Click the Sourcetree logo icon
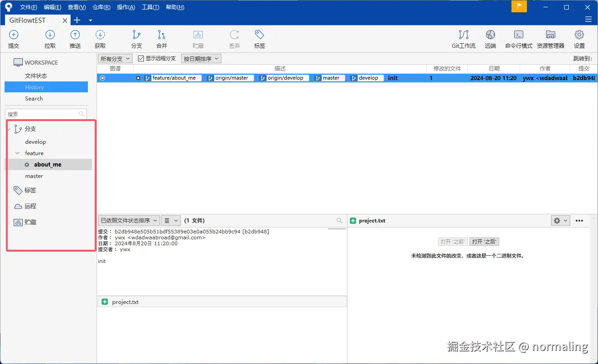 point(8,7)
